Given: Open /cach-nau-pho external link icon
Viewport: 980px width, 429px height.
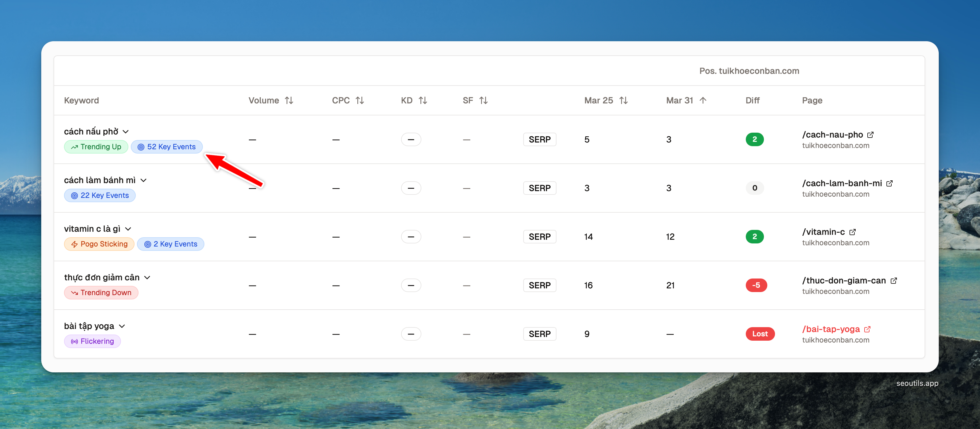Looking at the screenshot, I should coord(870,135).
